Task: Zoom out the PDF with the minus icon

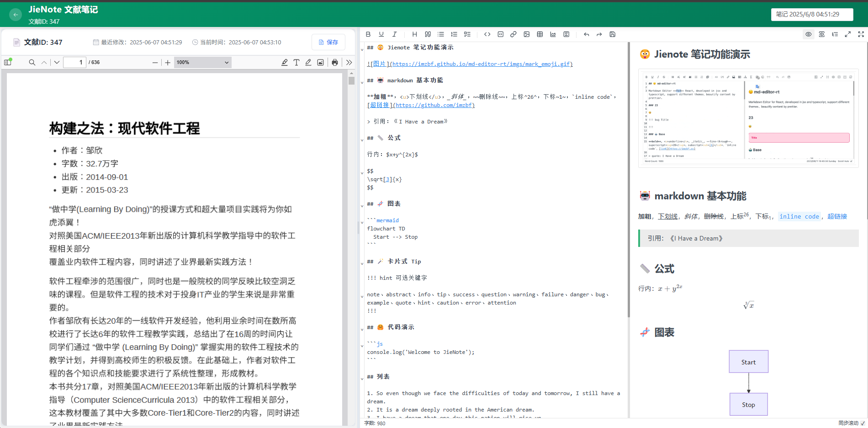Action: [155, 63]
